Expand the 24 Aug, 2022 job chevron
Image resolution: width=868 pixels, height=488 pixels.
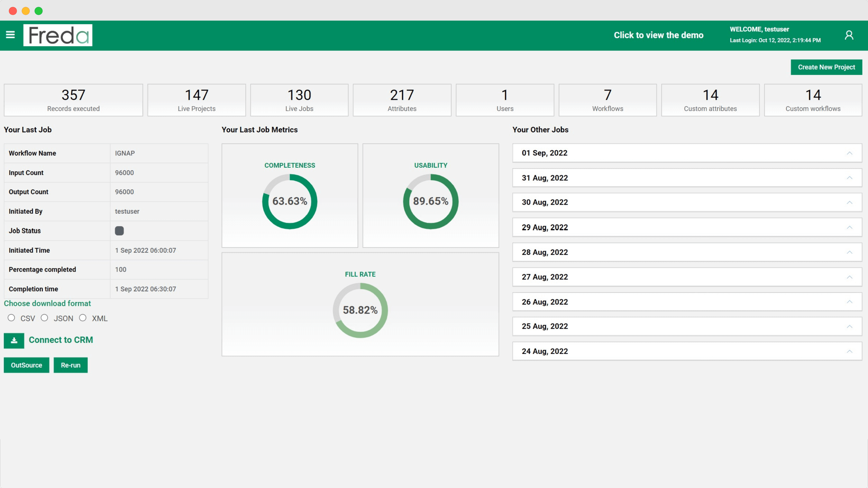click(849, 352)
